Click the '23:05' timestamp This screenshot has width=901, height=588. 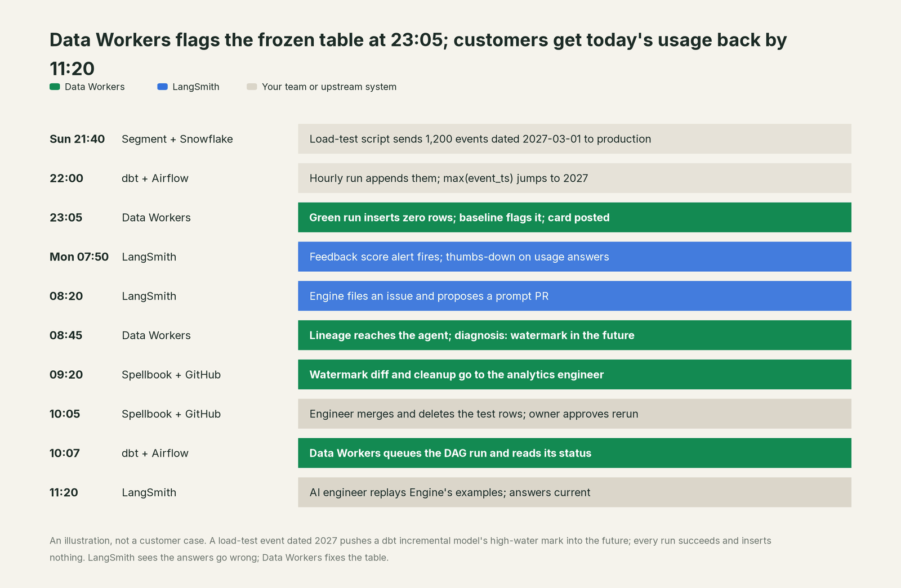66,218
